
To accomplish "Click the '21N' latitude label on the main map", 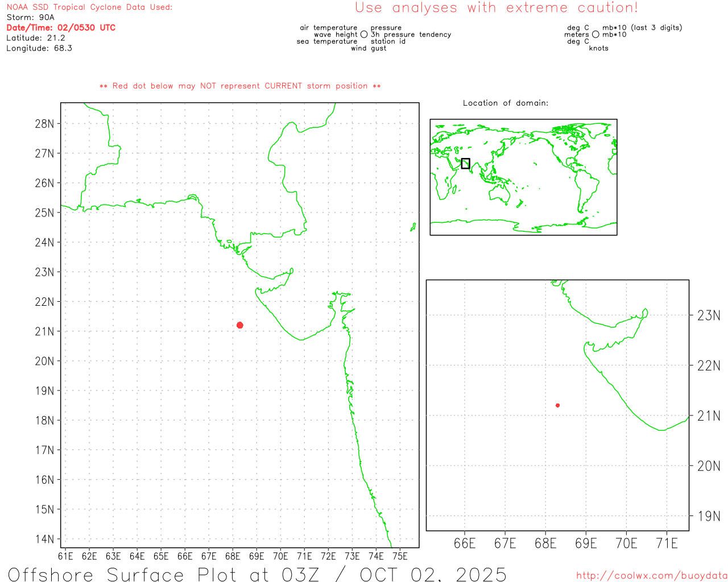I will pyautogui.click(x=44, y=331).
